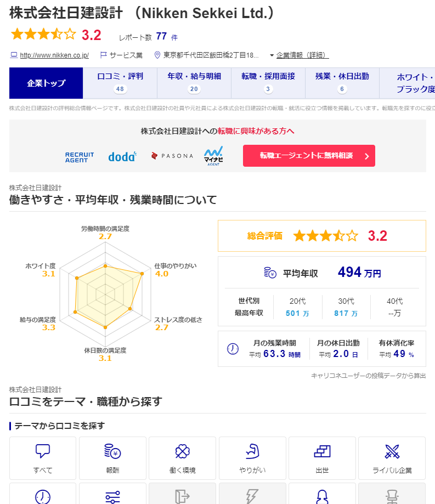This screenshot has height=504, width=435.
Task: Click the flag icon beside サービス業
Action: point(103,55)
